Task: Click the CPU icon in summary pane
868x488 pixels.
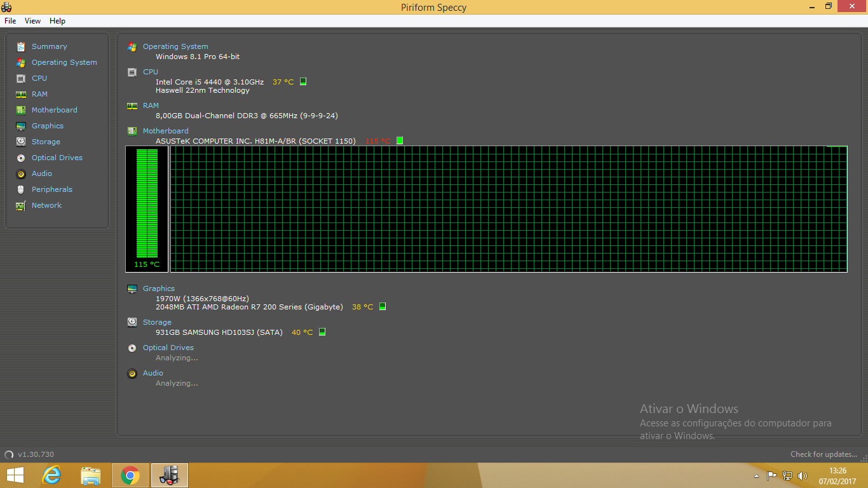Action: [132, 72]
